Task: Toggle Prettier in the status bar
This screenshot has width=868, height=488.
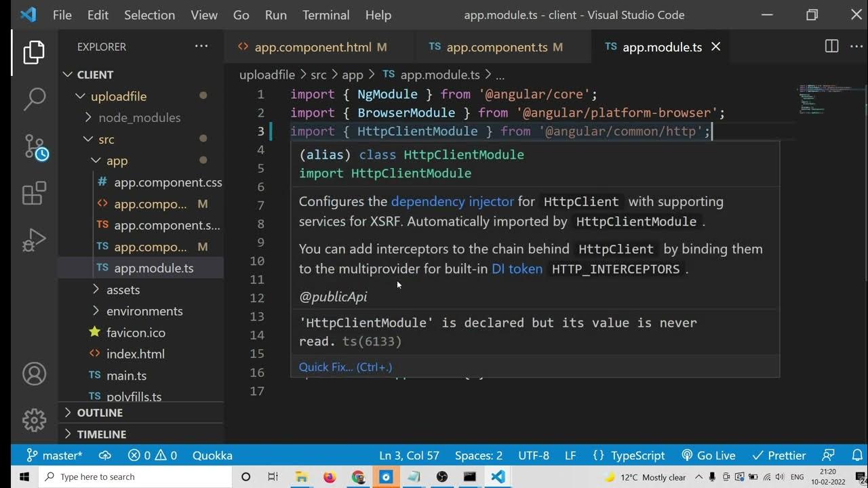Action: (x=780, y=455)
